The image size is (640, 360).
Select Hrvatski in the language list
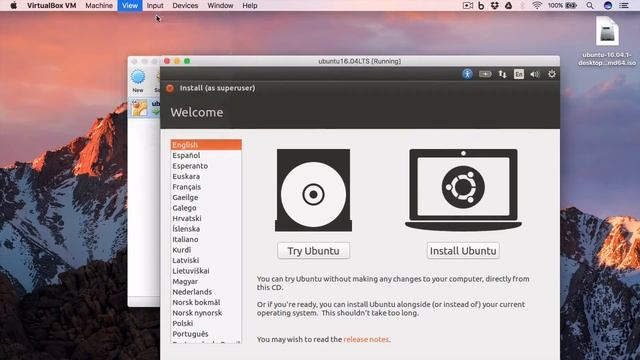pyautogui.click(x=206, y=218)
